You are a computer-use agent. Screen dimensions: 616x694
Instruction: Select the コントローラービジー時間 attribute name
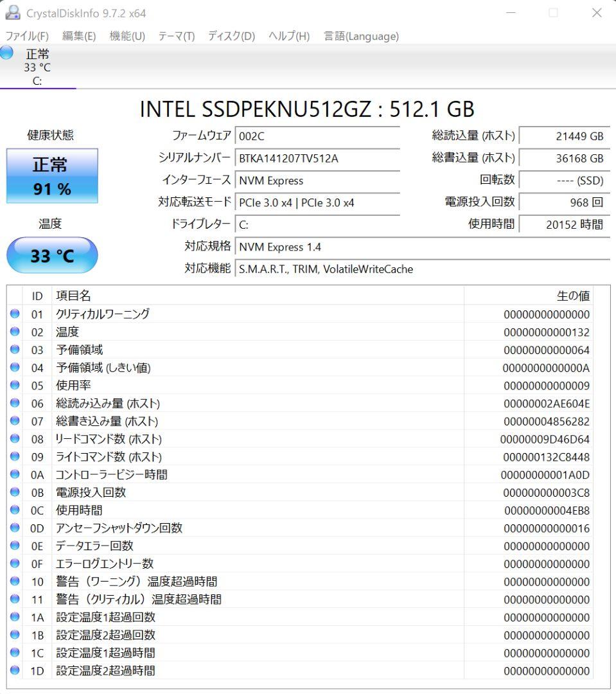pos(112,475)
